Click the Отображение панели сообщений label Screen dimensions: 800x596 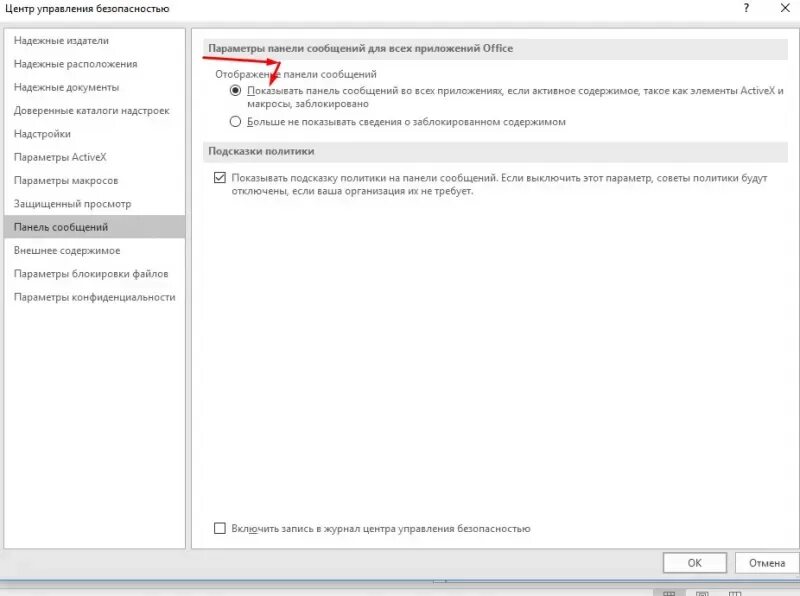296,74
